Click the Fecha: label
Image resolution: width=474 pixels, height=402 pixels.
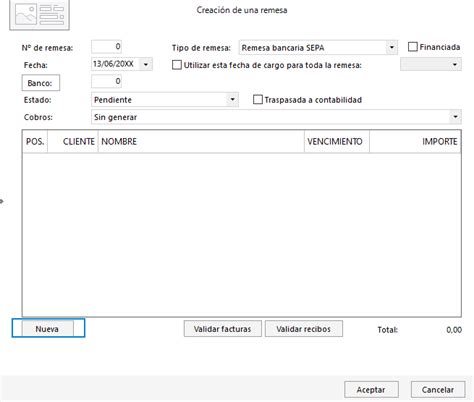(35, 65)
